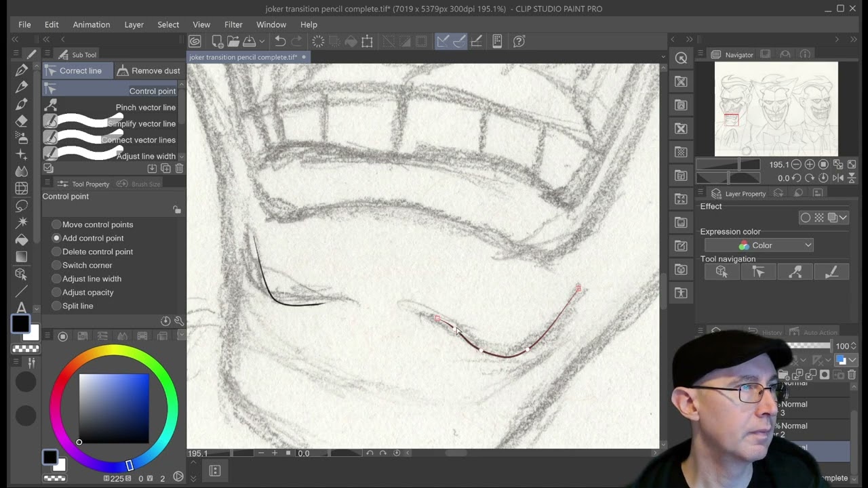Pick a shade in the color square

114,409
